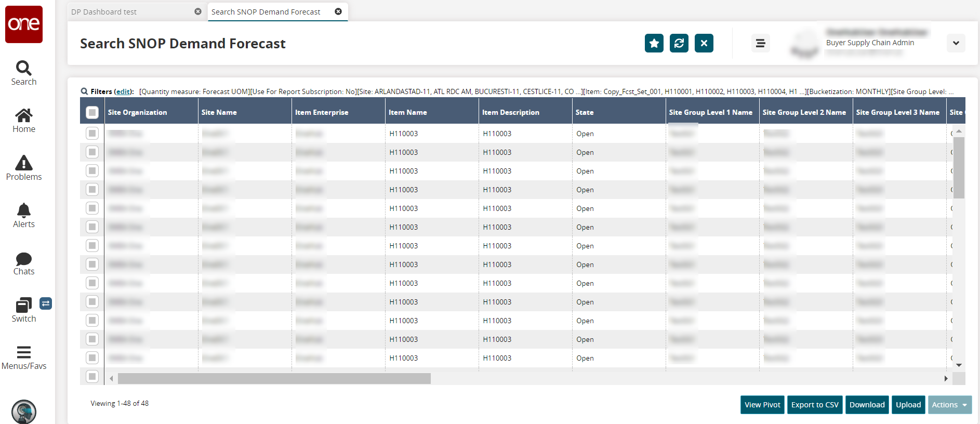The height and width of the screenshot is (424, 980).
Task: Close the Search SNOP Demand Forecast tab
Action: pos(338,11)
